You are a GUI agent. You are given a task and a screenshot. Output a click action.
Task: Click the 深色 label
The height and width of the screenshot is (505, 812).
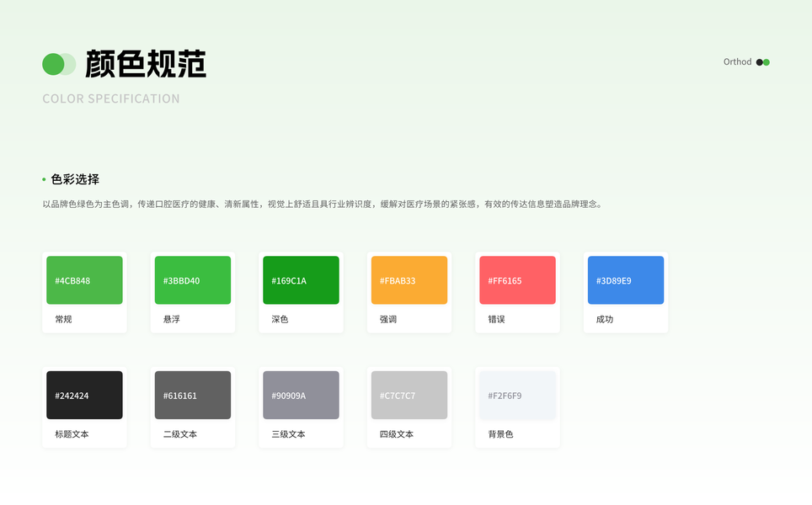pos(280,319)
